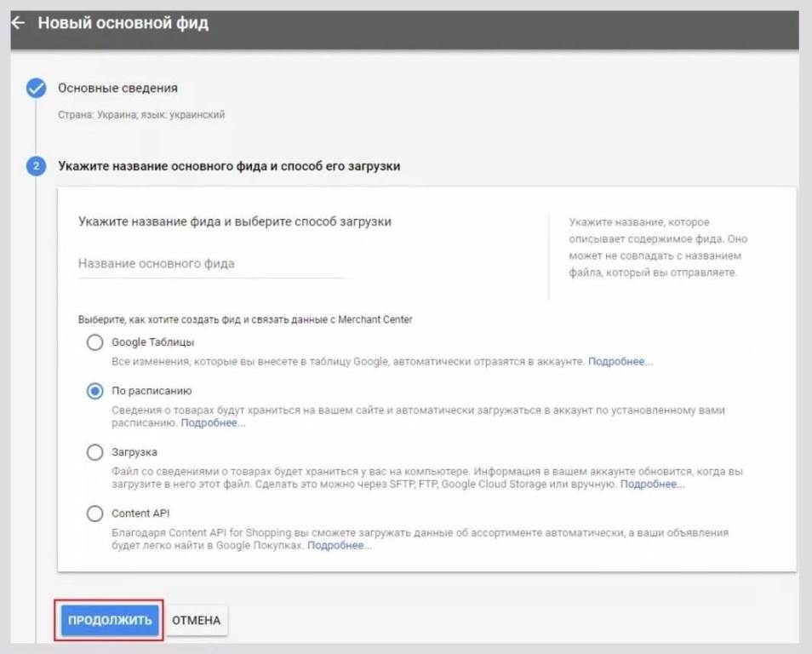Choose the Загрузка radio button
This screenshot has height=654, width=812.
click(94, 452)
